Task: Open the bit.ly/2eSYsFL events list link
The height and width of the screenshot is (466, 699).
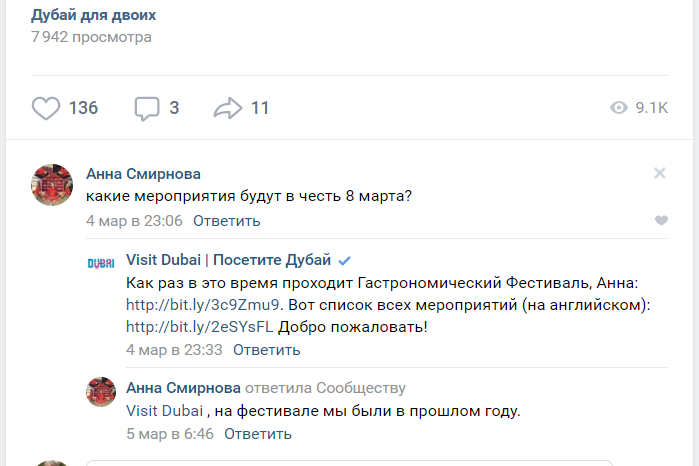Action: click(199, 327)
